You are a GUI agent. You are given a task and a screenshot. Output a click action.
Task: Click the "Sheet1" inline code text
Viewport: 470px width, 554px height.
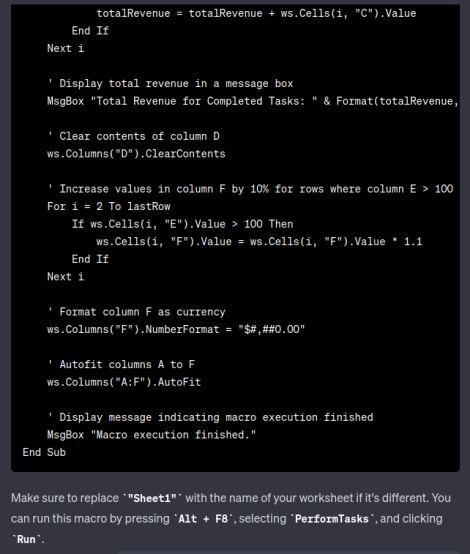click(x=152, y=498)
